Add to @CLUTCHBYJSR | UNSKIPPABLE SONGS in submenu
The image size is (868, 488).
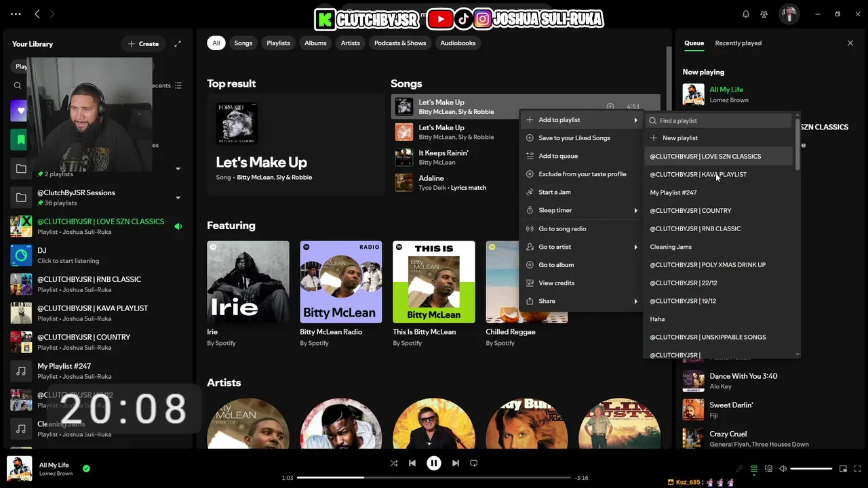(x=719, y=337)
